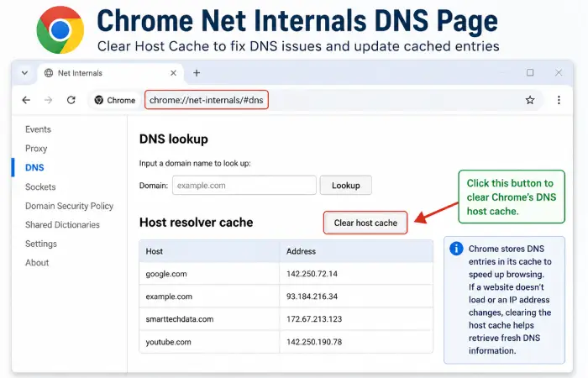Open Domain Security Policy section
The image size is (588, 378).
pos(69,206)
